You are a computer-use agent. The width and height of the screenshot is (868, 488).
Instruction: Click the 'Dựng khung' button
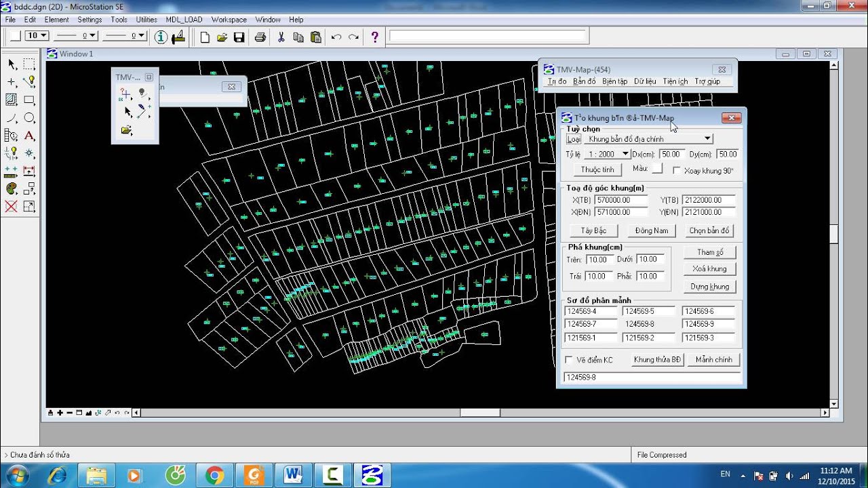(x=710, y=287)
